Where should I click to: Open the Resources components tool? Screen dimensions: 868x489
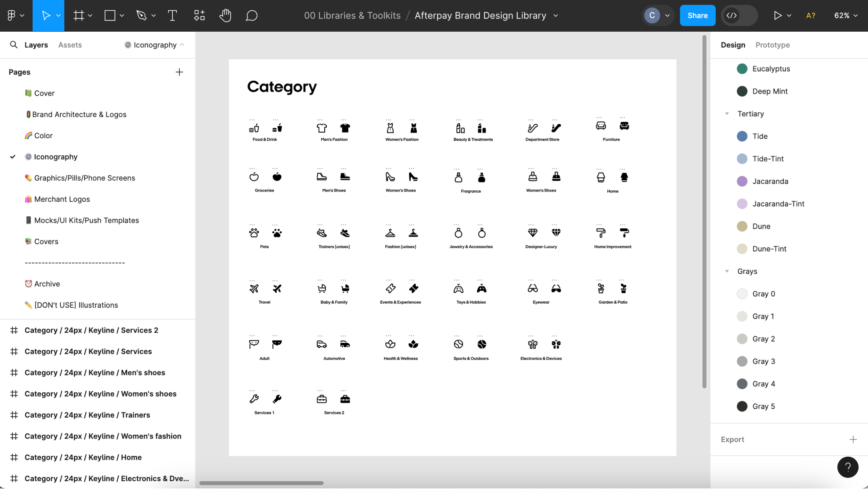pos(199,15)
